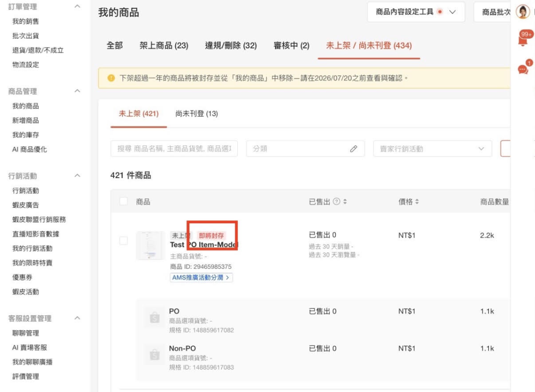Click the Non-PO variant shop bag icon
535x392 pixels.
pyautogui.click(x=155, y=355)
